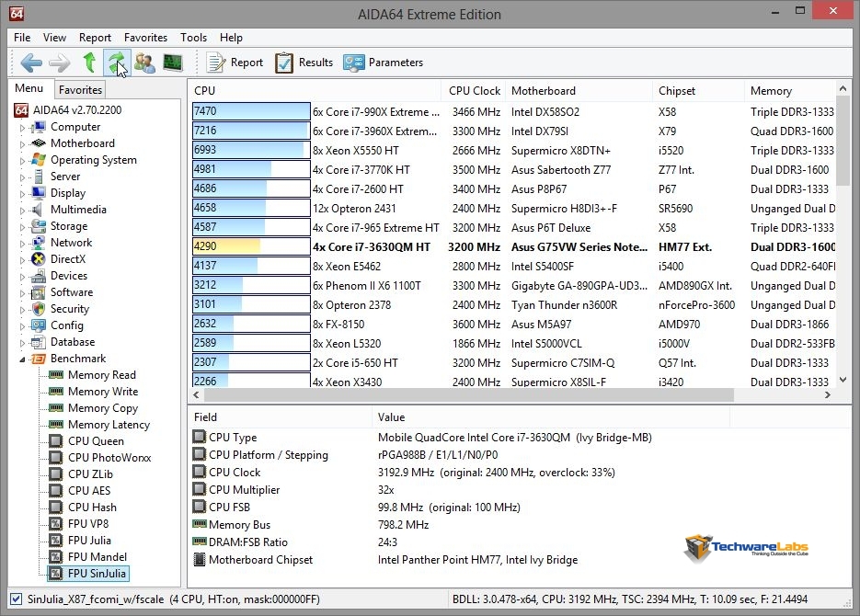This screenshot has height=616, width=860.
Task: Sort by the Motherboard column header
Action: coord(579,90)
